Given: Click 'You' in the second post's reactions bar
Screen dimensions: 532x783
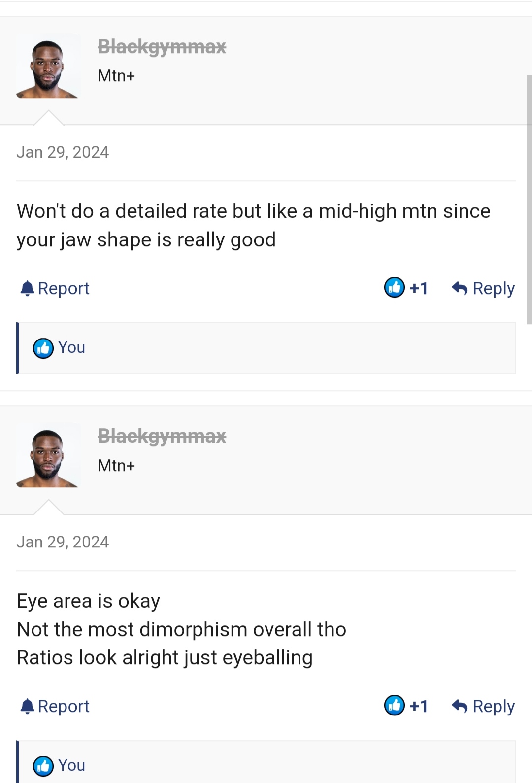Looking at the screenshot, I should tap(71, 765).
